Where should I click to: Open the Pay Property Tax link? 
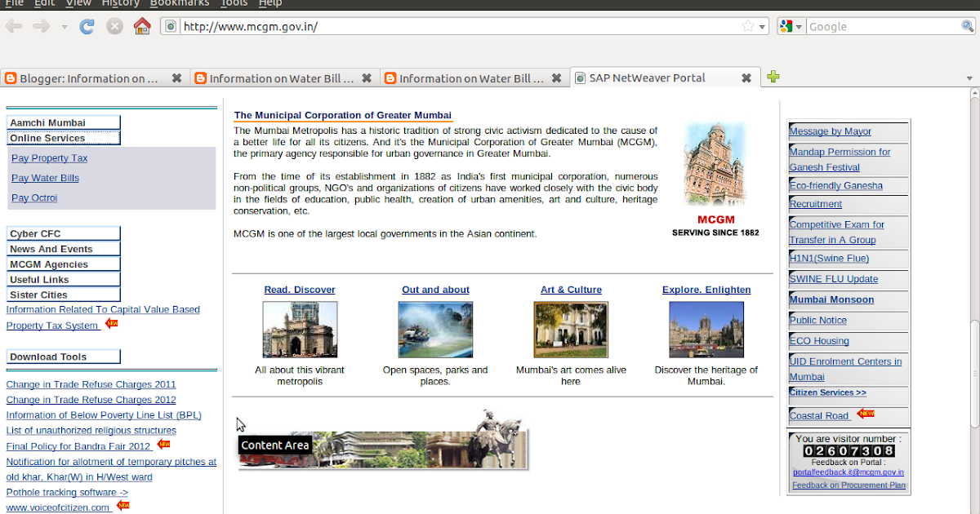coord(49,158)
